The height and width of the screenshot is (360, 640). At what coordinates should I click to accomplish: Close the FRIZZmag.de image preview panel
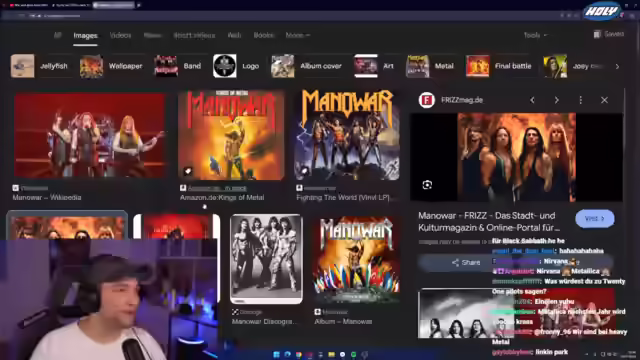pyautogui.click(x=604, y=100)
